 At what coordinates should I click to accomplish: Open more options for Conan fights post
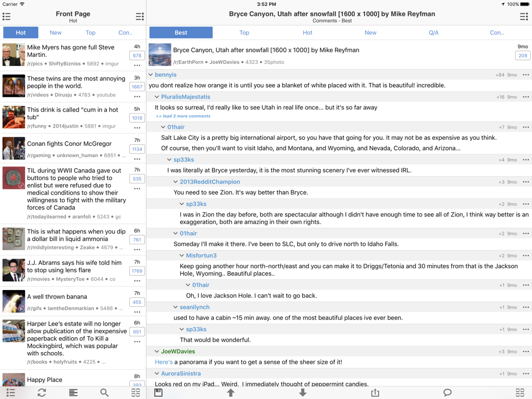pyautogui.click(x=137, y=159)
